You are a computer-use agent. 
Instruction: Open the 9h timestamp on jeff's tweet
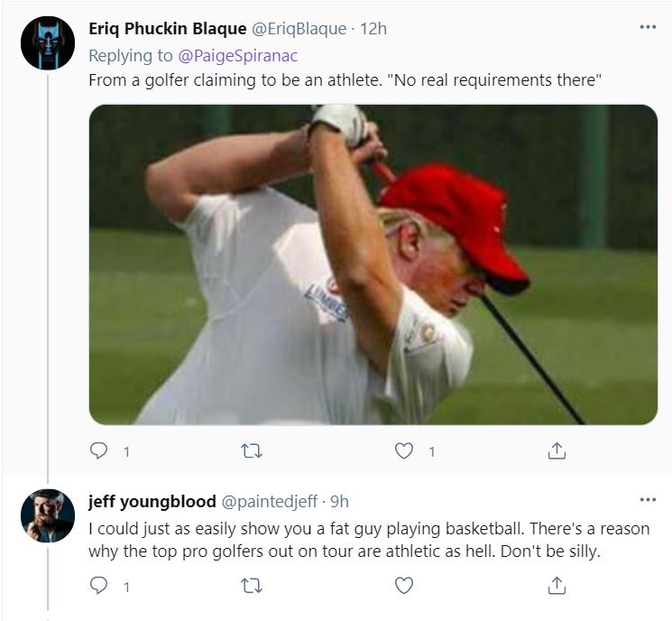pyautogui.click(x=340, y=502)
